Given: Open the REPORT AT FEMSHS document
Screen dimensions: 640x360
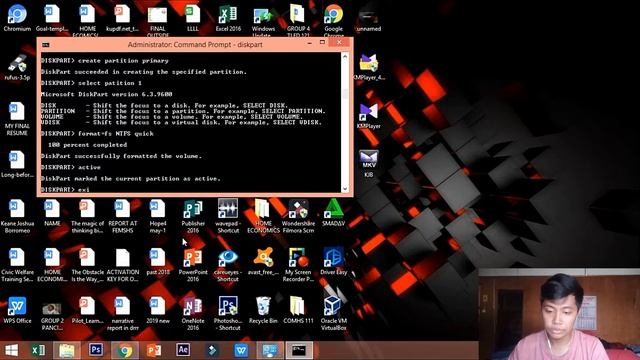Looking at the screenshot, I should point(122,216).
